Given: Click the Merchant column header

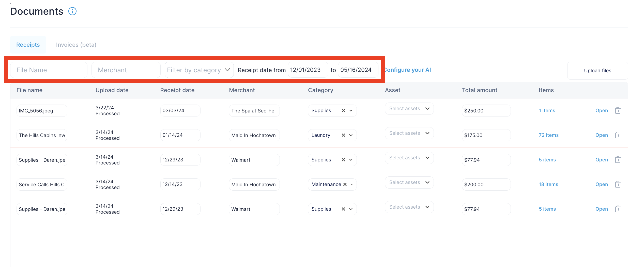Looking at the screenshot, I should tap(242, 90).
